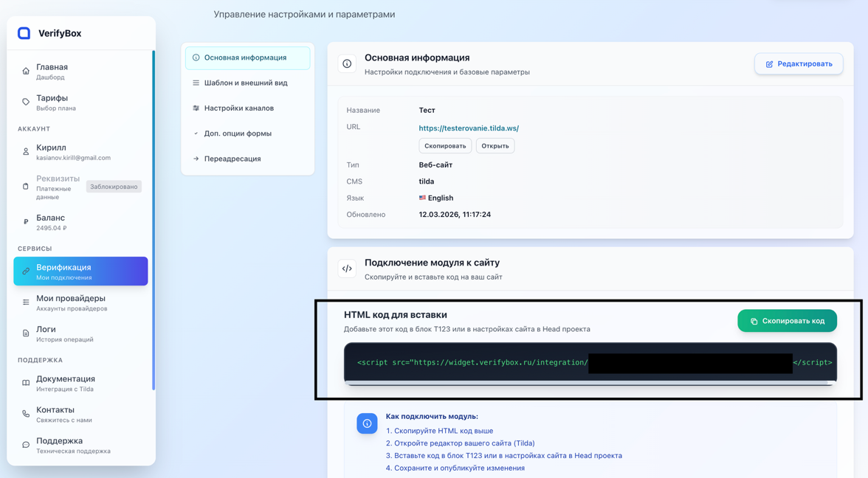Switch to Переадресация tab
The image size is (868, 478).
point(247,159)
